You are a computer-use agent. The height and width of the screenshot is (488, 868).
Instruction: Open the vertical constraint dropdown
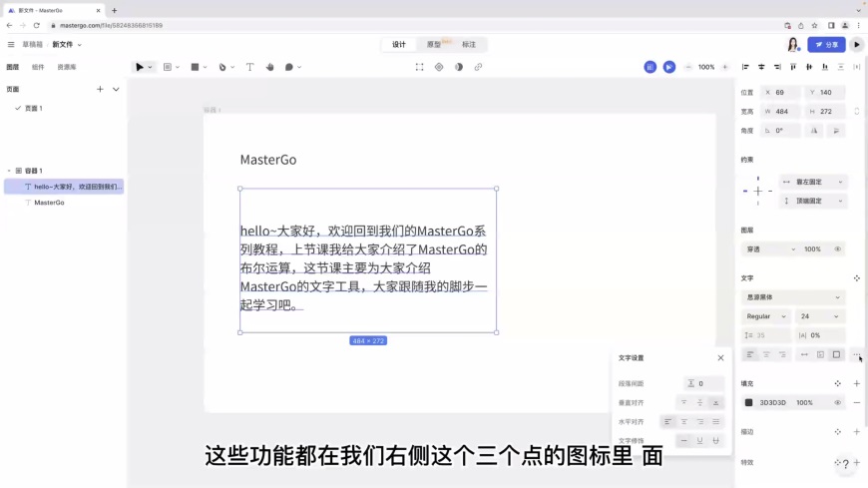813,201
